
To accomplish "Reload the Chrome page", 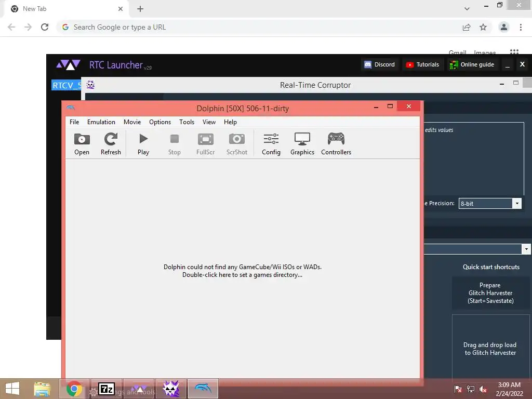I will (x=45, y=27).
